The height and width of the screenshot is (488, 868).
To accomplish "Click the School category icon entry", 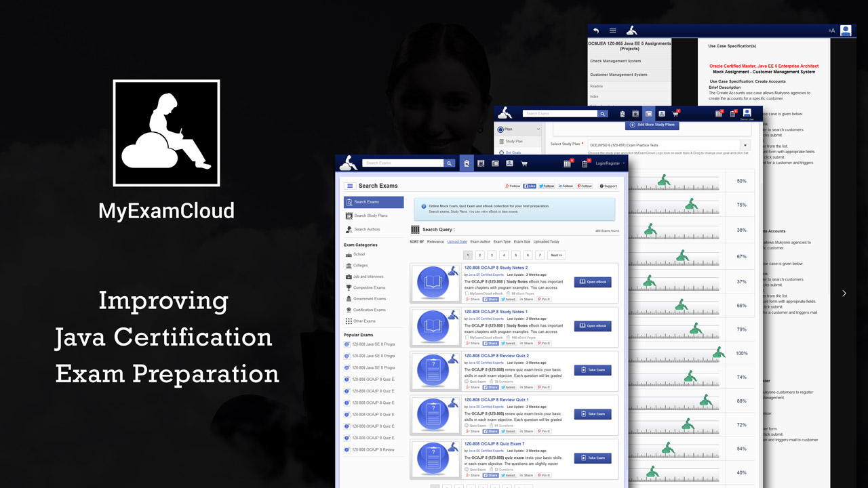I will (x=355, y=254).
